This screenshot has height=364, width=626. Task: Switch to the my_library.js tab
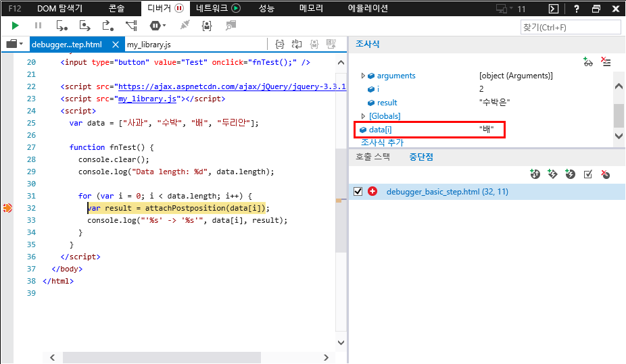149,45
